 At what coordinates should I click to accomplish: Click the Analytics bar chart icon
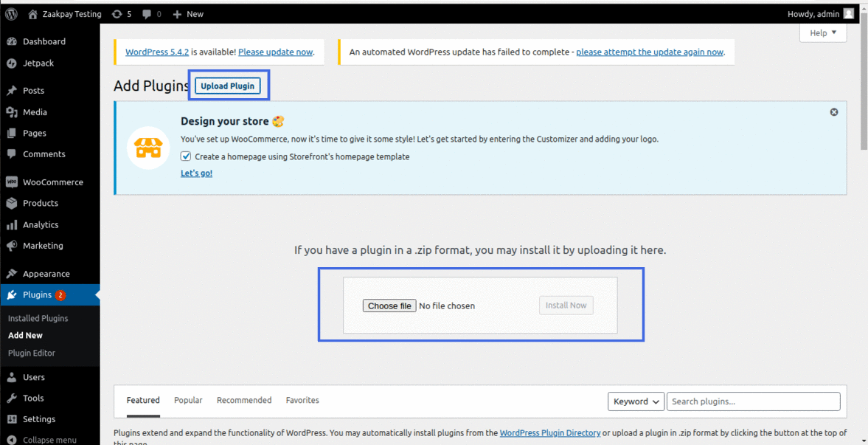[x=12, y=224]
